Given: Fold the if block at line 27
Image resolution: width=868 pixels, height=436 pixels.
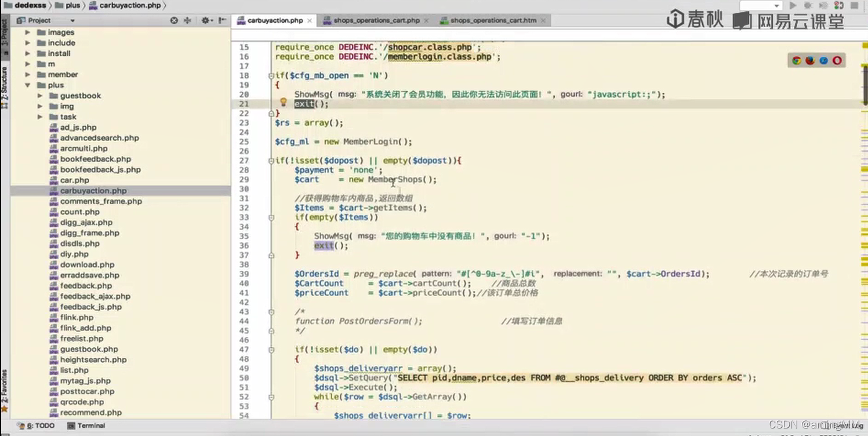Looking at the screenshot, I should click(x=271, y=161).
